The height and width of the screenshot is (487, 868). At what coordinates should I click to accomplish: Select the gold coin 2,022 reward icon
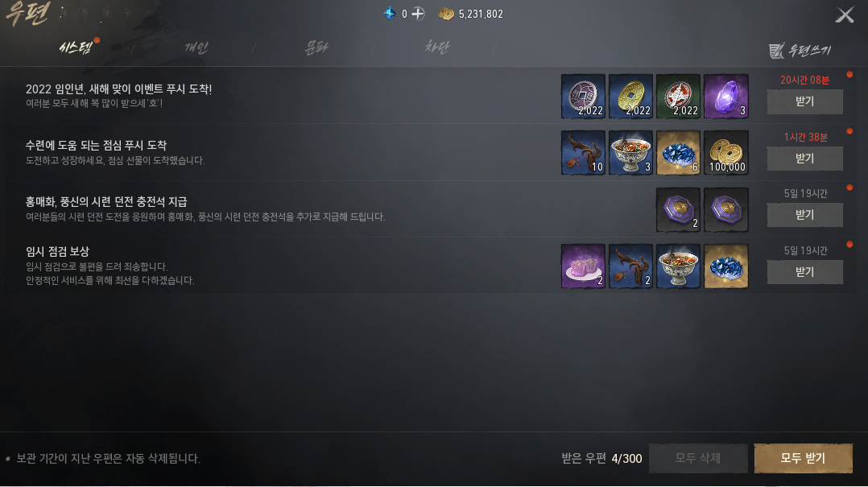(x=630, y=97)
